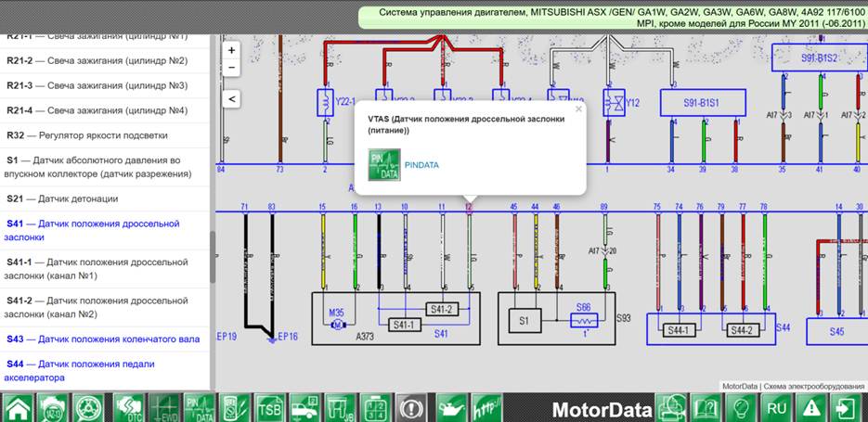Select S41-1 throttle sensor channel №1
The width and height of the screenshot is (868, 422).
pos(105,269)
